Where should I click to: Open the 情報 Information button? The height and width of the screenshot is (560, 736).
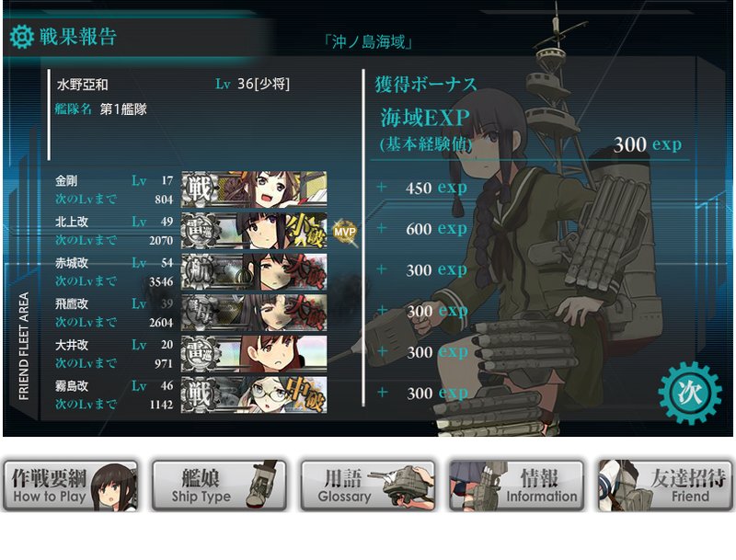click(x=516, y=486)
